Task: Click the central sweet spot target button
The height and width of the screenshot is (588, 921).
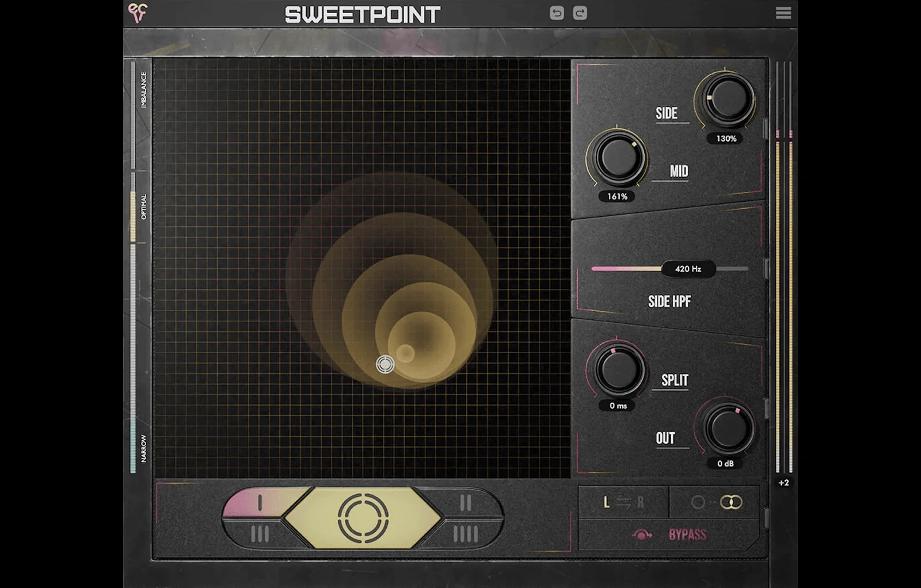Action: (x=363, y=519)
